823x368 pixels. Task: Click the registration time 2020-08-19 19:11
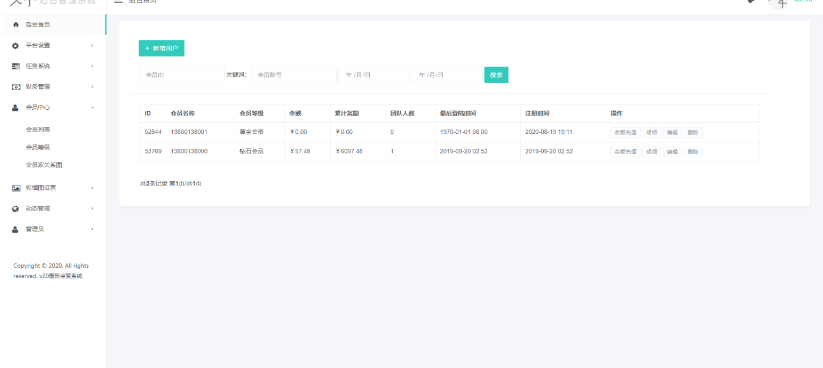(548, 132)
